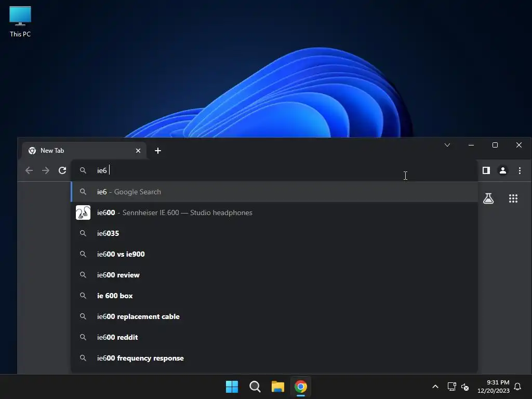
Task: Open the clock showing 9:31 PM
Action: pyautogui.click(x=494, y=387)
